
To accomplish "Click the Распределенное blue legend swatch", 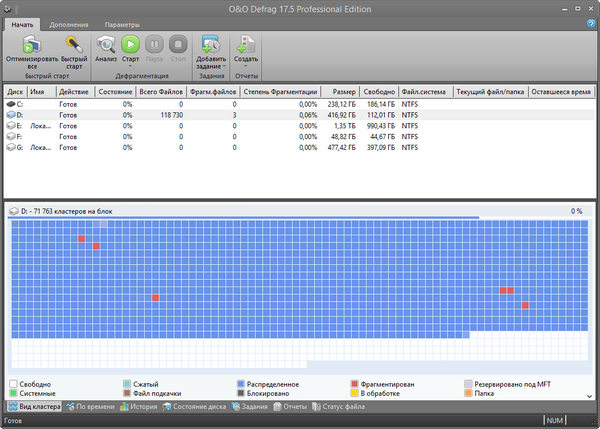I will [x=241, y=384].
